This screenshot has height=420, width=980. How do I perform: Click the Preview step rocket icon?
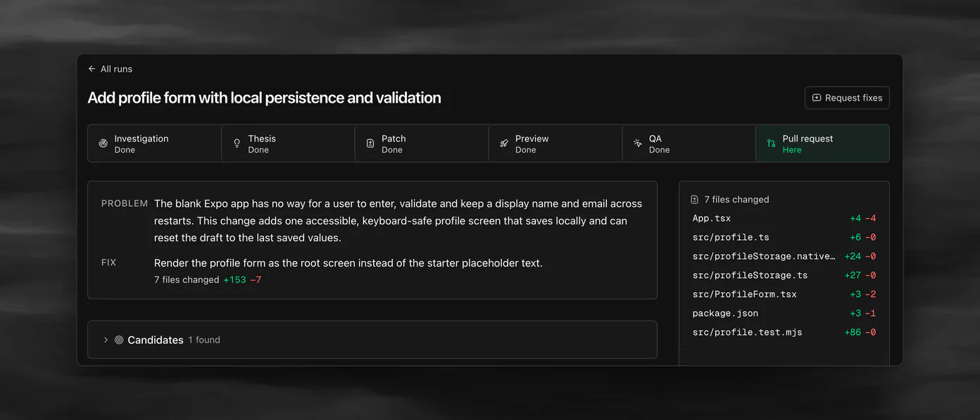[504, 144]
